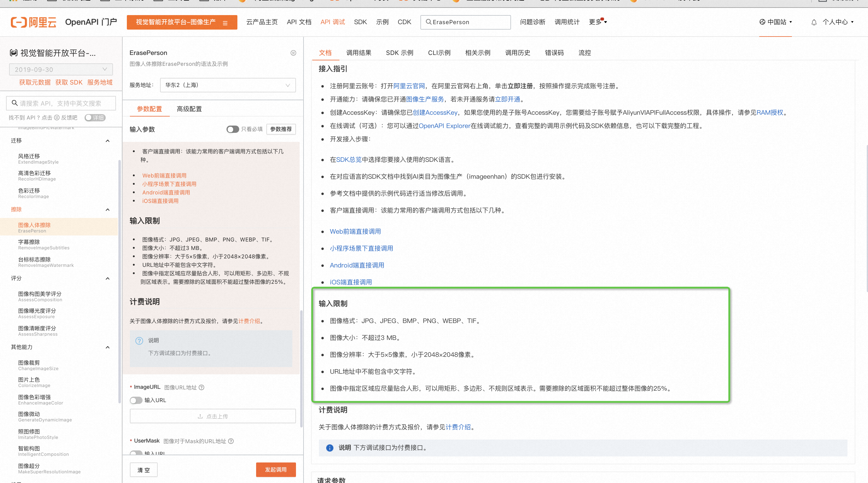Click the 发起调用 button
This screenshot has height=483, width=868.
click(275, 469)
